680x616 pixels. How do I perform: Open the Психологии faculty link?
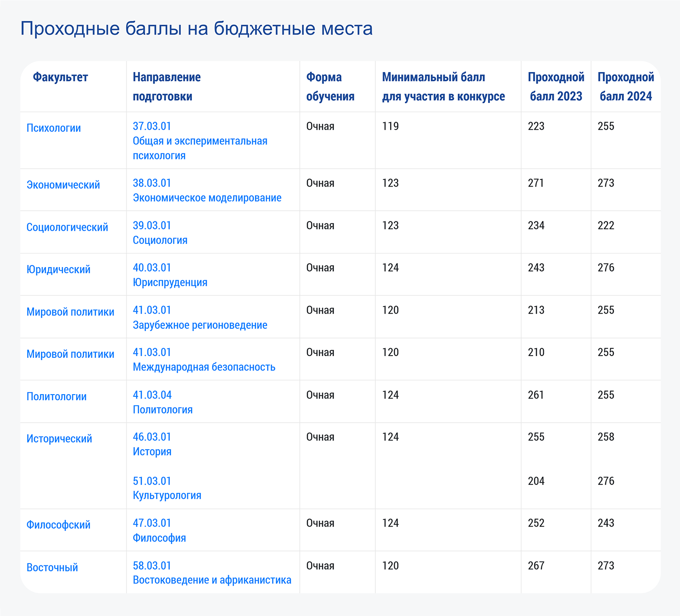(54, 128)
